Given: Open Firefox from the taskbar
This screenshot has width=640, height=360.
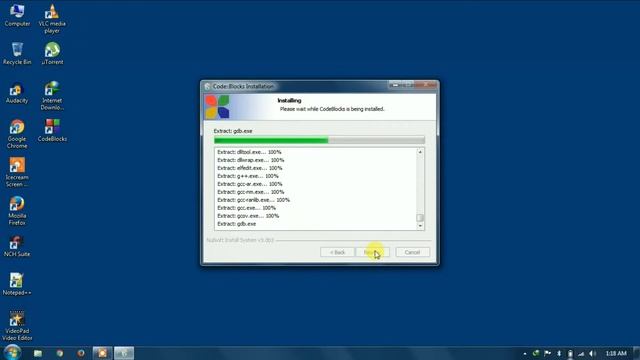Looking at the screenshot, I should (81, 353).
